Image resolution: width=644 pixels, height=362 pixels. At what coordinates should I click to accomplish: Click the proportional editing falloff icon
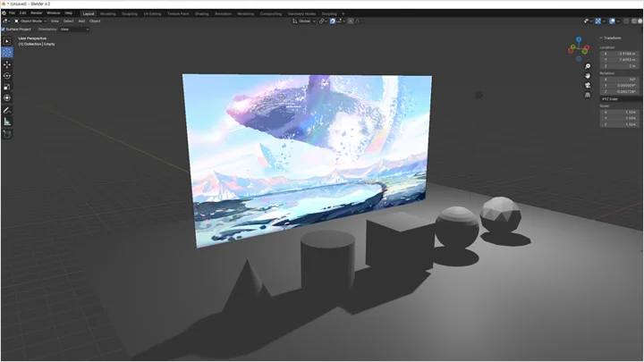pos(357,21)
